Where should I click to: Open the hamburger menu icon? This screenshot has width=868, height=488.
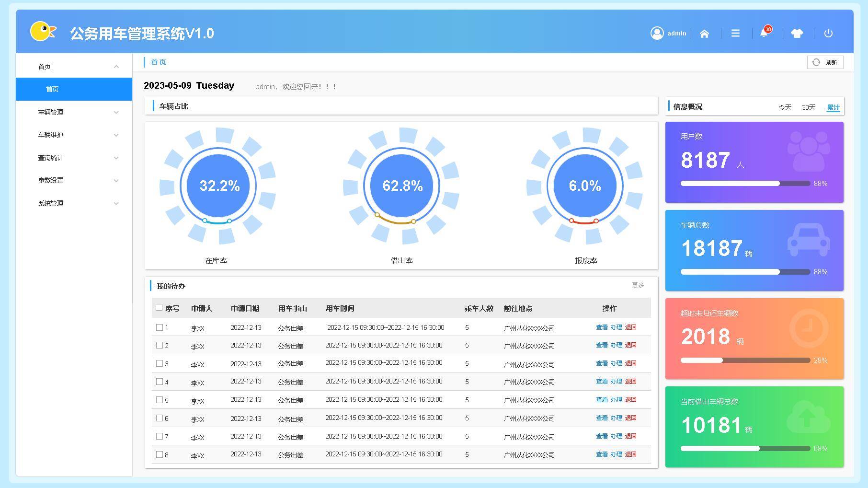point(735,34)
